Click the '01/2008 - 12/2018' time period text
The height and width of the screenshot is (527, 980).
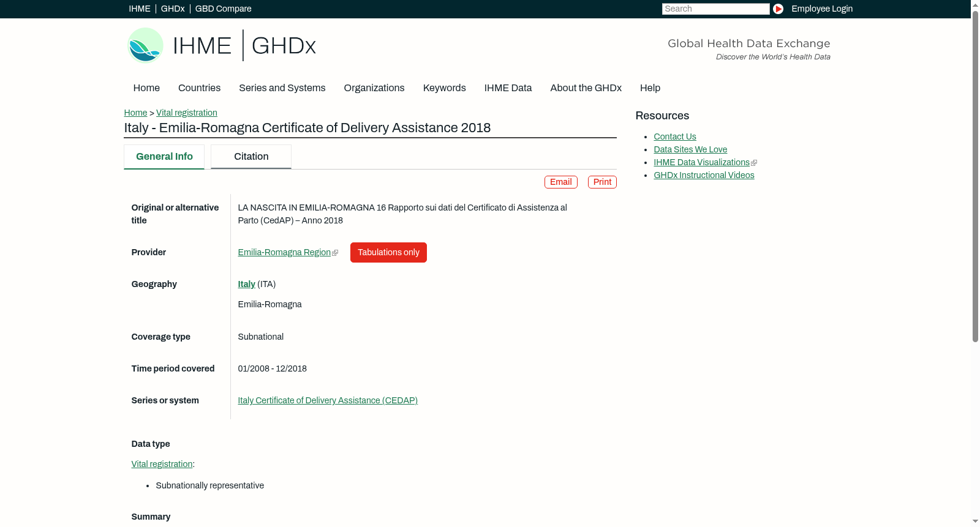[x=273, y=369]
